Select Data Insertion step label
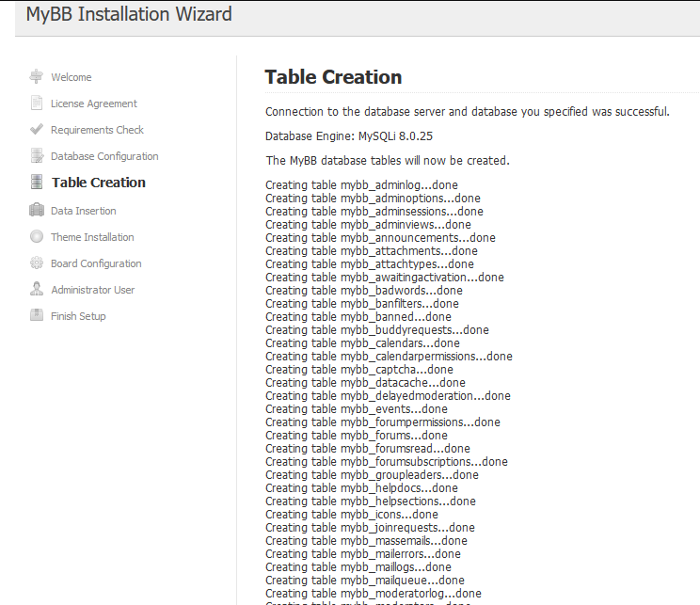The height and width of the screenshot is (605, 700). [84, 211]
